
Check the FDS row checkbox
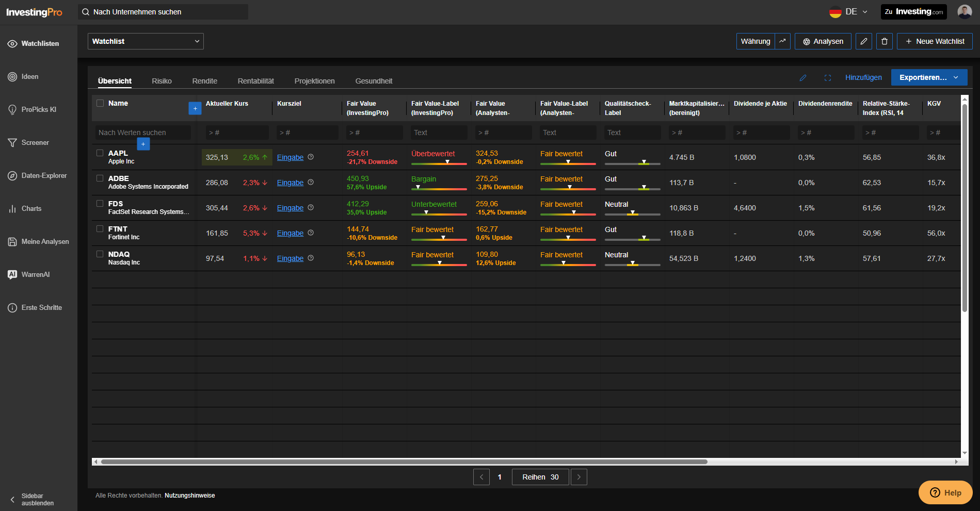point(100,203)
